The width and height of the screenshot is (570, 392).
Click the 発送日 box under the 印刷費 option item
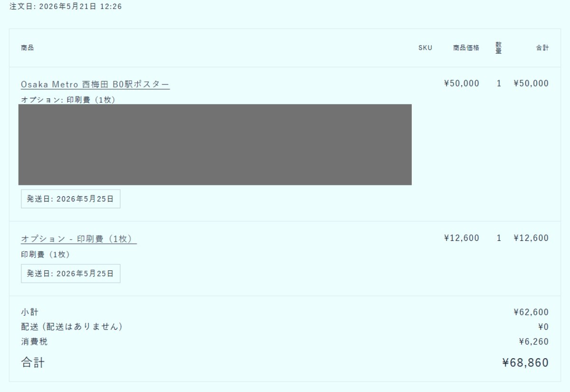click(x=71, y=274)
